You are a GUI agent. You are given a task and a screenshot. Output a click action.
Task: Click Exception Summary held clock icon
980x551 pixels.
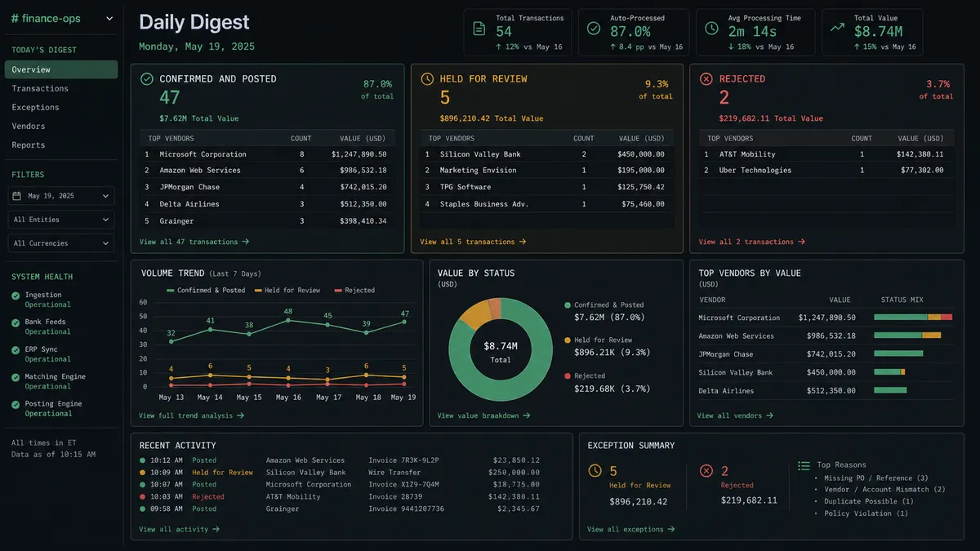click(595, 471)
